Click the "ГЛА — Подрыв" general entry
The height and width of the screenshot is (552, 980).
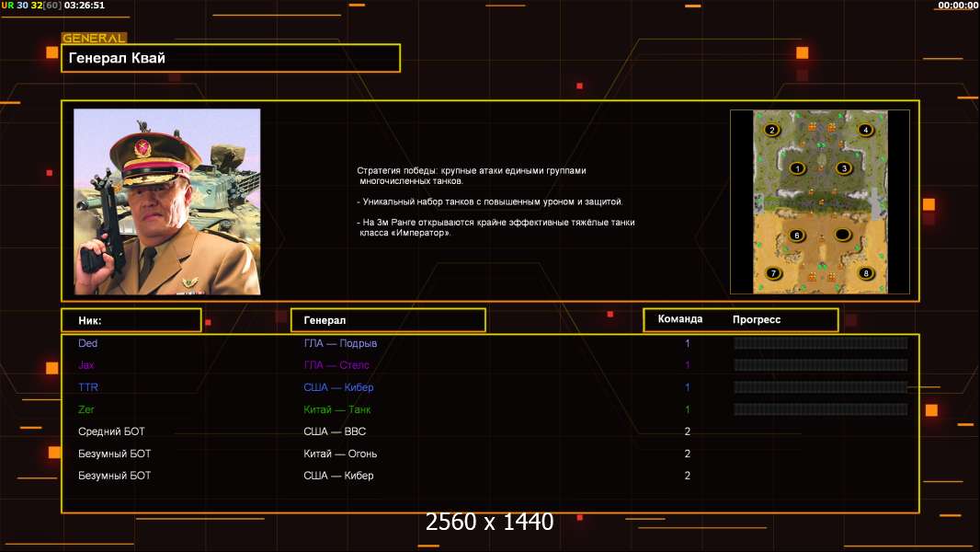tap(340, 343)
